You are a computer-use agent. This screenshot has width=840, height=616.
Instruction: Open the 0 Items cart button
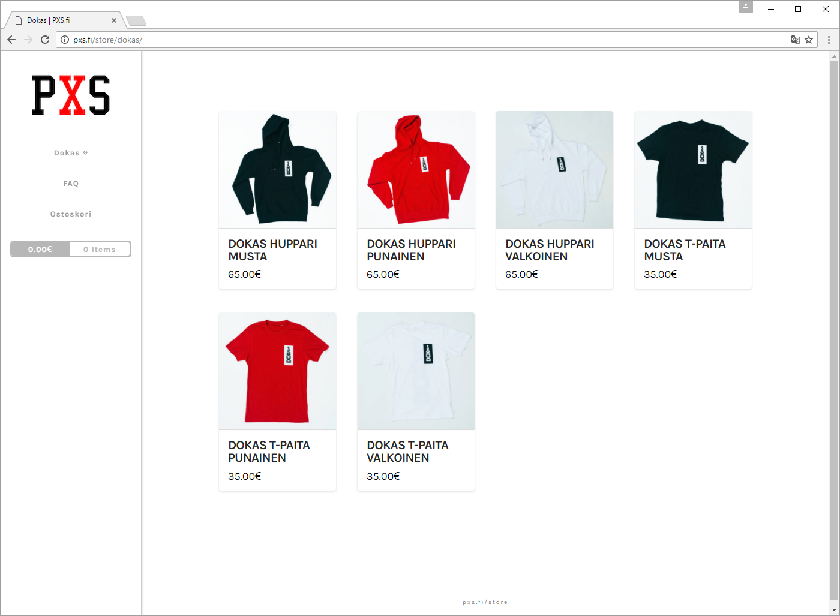pos(100,249)
